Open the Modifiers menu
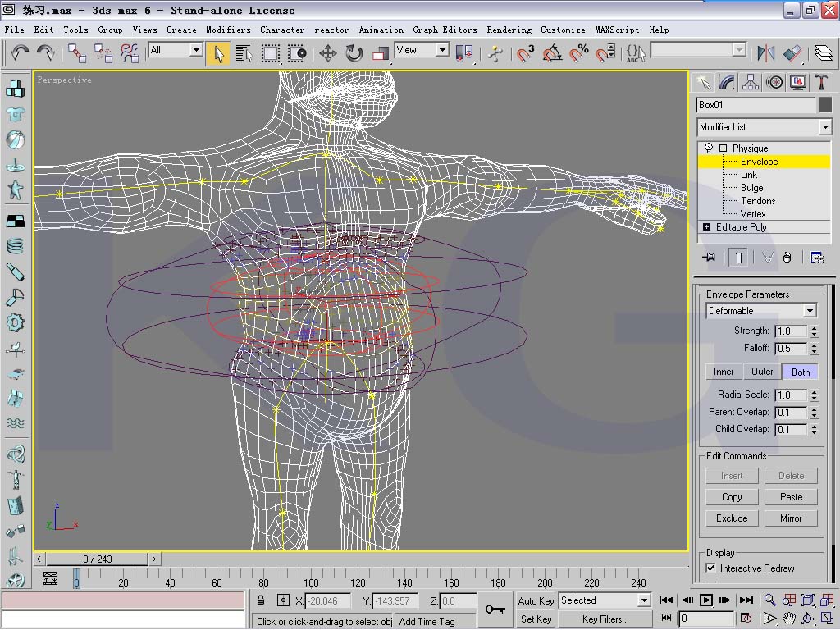 (x=228, y=30)
